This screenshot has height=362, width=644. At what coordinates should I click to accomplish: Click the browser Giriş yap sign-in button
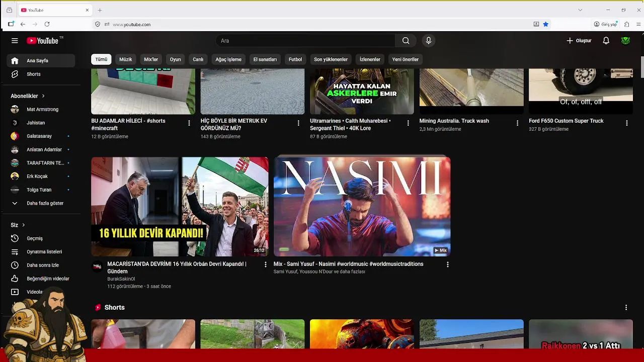(x=605, y=24)
